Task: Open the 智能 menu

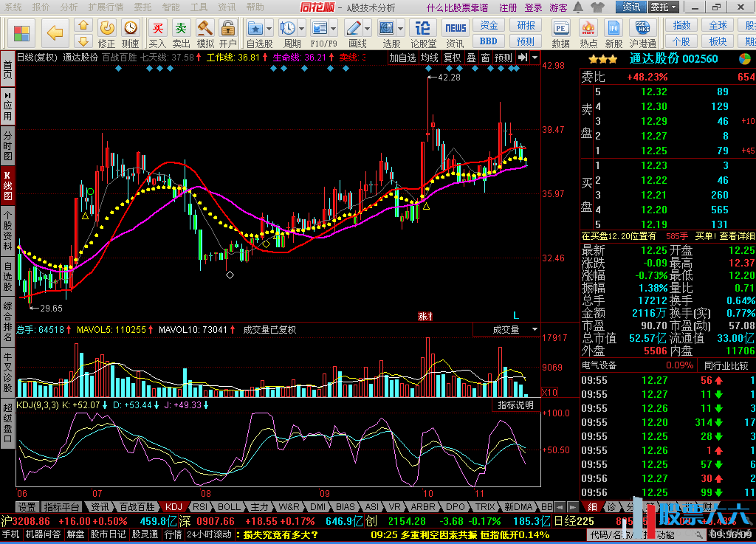Action: click(x=171, y=7)
